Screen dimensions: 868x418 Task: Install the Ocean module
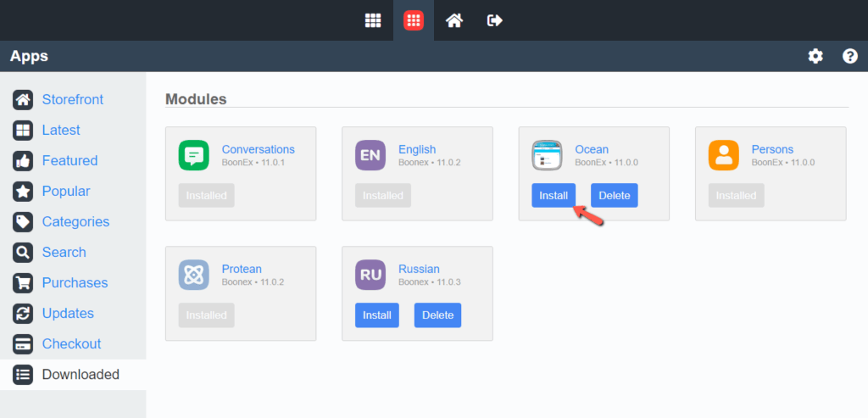(x=554, y=196)
